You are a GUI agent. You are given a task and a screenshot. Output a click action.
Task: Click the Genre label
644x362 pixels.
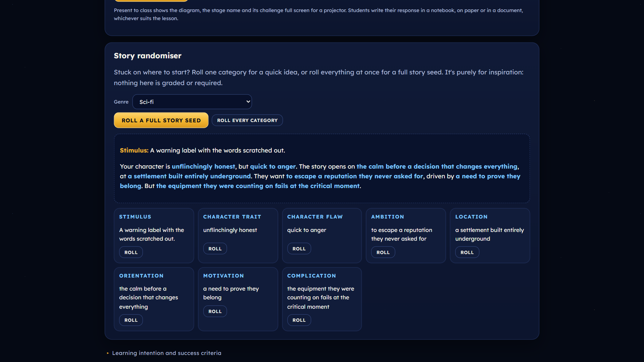point(121,102)
